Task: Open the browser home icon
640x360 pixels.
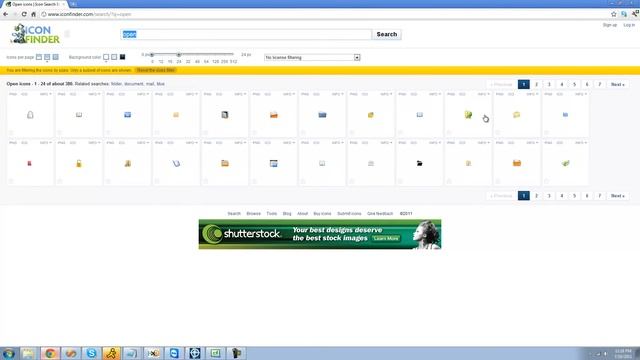Action: click(33, 14)
